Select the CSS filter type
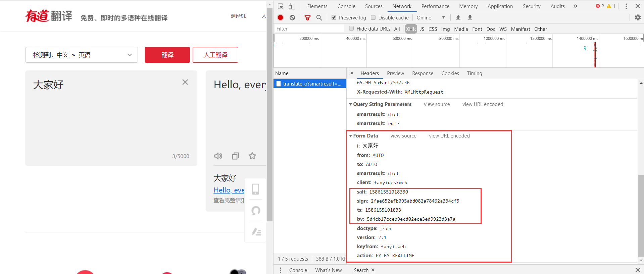The image size is (644, 274). pyautogui.click(x=433, y=29)
